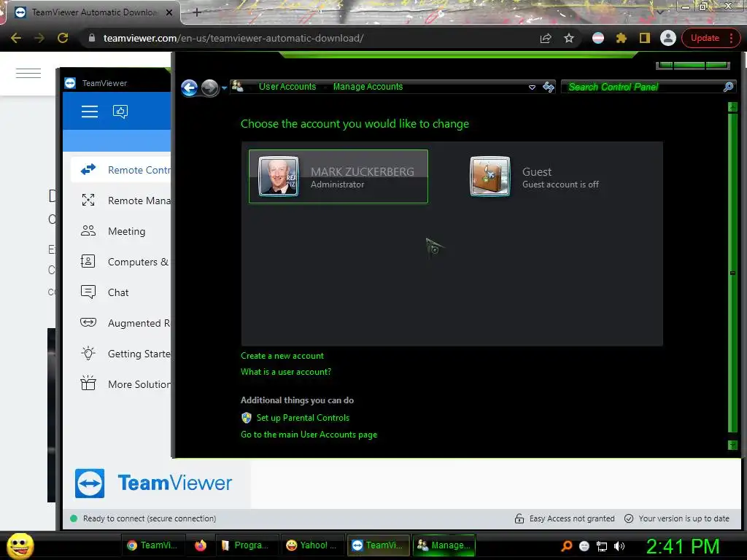Open Meeting section in TeamViewer
747x560 pixels.
point(122,231)
